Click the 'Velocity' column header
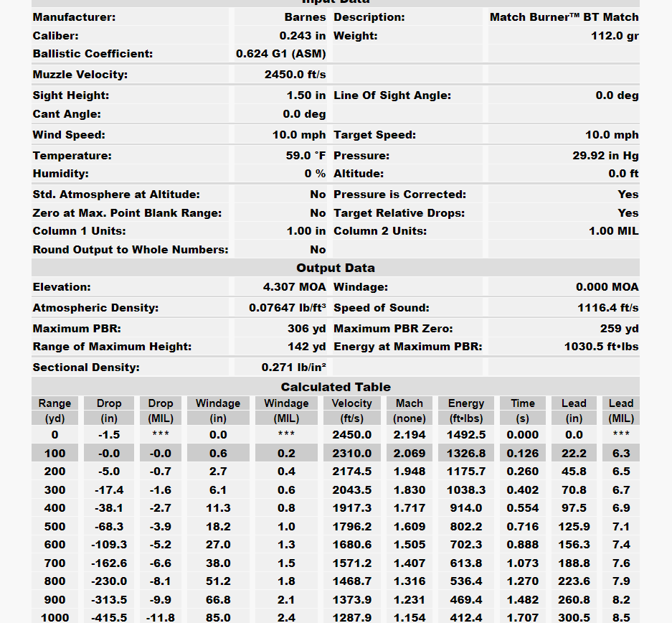 click(352, 403)
